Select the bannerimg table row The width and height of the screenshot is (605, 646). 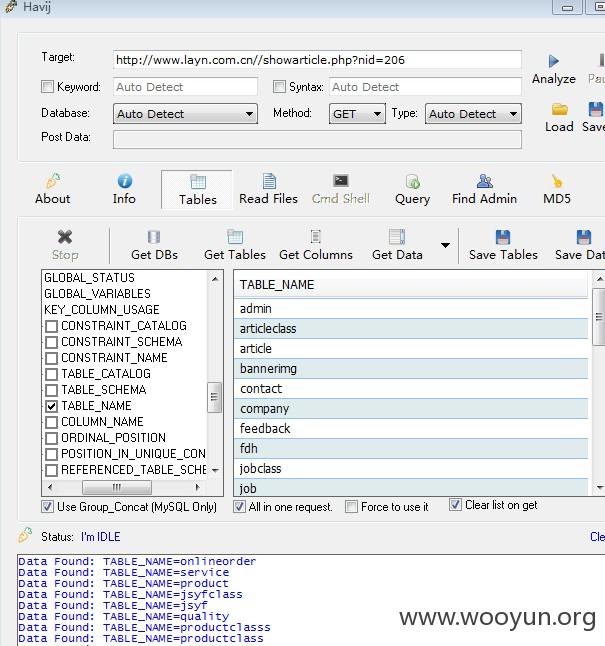point(411,368)
